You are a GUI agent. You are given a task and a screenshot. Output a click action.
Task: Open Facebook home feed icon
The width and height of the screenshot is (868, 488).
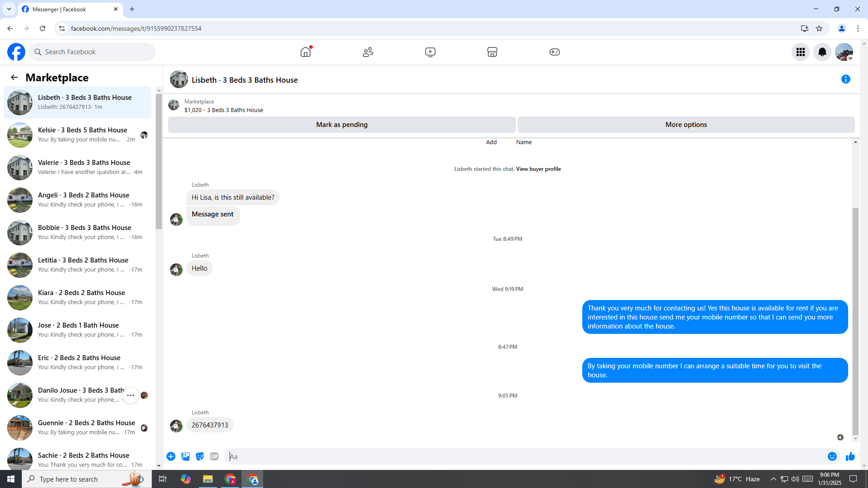tap(306, 52)
